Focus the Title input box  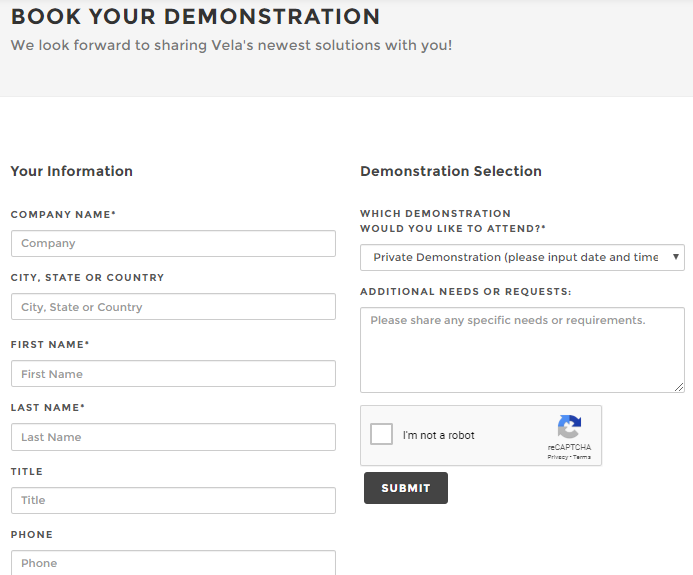coord(173,500)
